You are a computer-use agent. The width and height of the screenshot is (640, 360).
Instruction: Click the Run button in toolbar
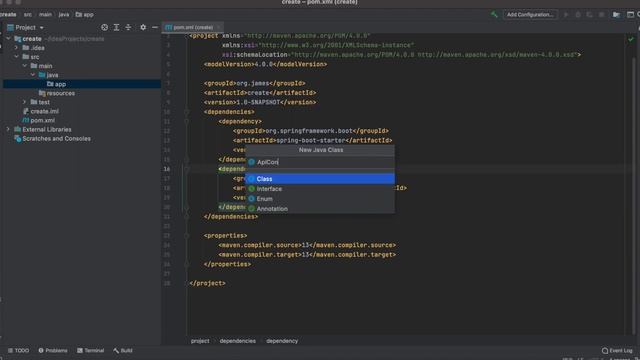pos(566,14)
